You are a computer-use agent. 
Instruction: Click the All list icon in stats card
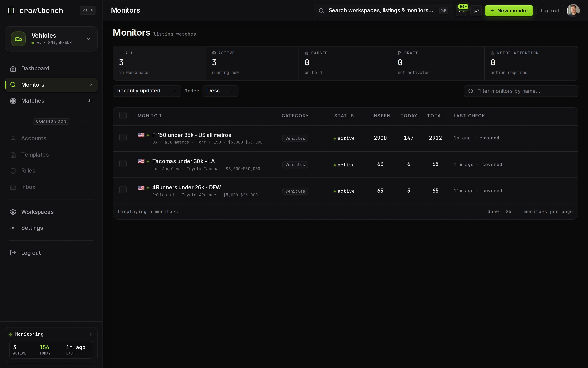coord(121,53)
